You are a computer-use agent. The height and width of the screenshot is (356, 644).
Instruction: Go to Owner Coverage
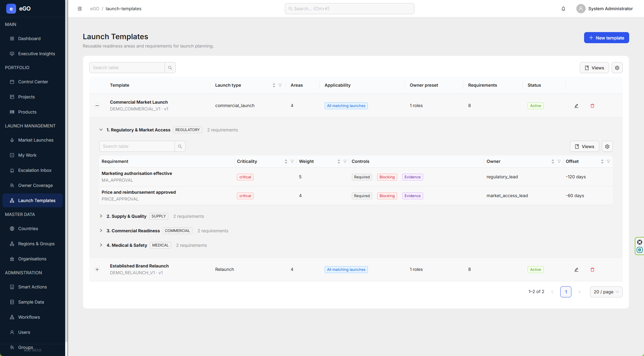point(32,185)
